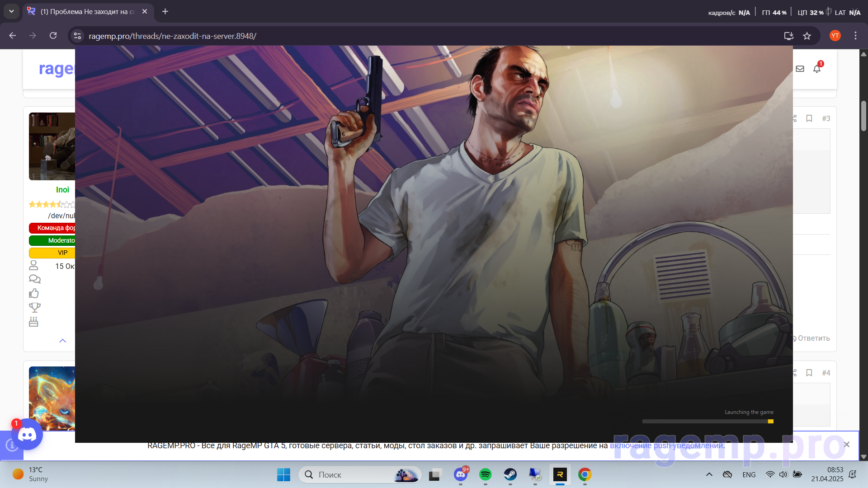This screenshot has height=488, width=868.
Task: Click the launcher progress bar
Action: (708, 421)
